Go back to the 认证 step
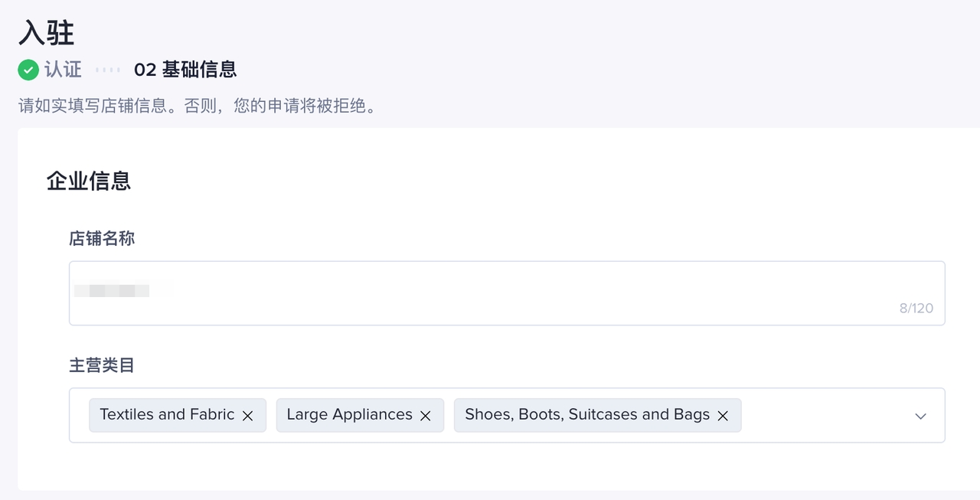Viewport: 980px width, 500px height. 63,70
